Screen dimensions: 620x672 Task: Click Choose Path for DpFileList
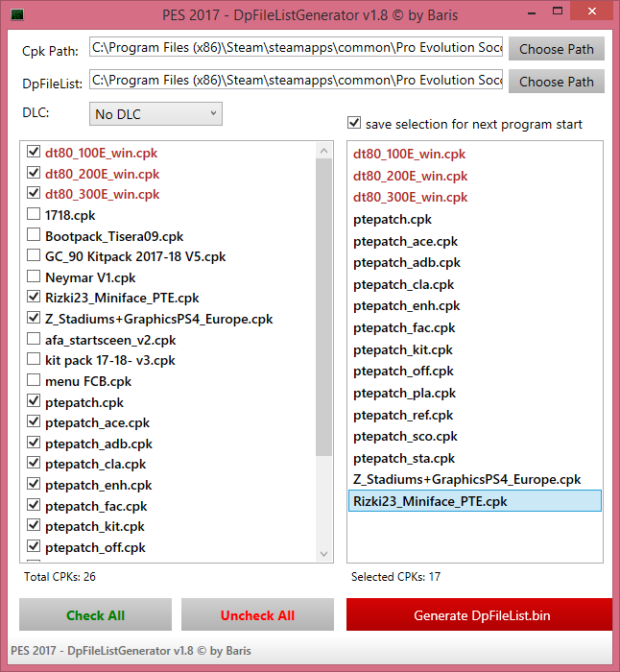pos(556,82)
